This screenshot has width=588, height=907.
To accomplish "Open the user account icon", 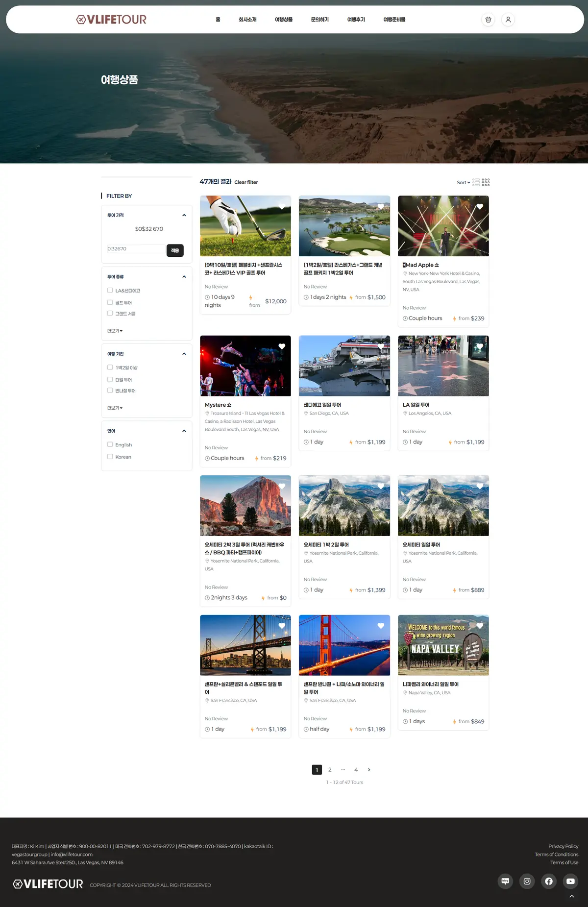I will point(508,20).
